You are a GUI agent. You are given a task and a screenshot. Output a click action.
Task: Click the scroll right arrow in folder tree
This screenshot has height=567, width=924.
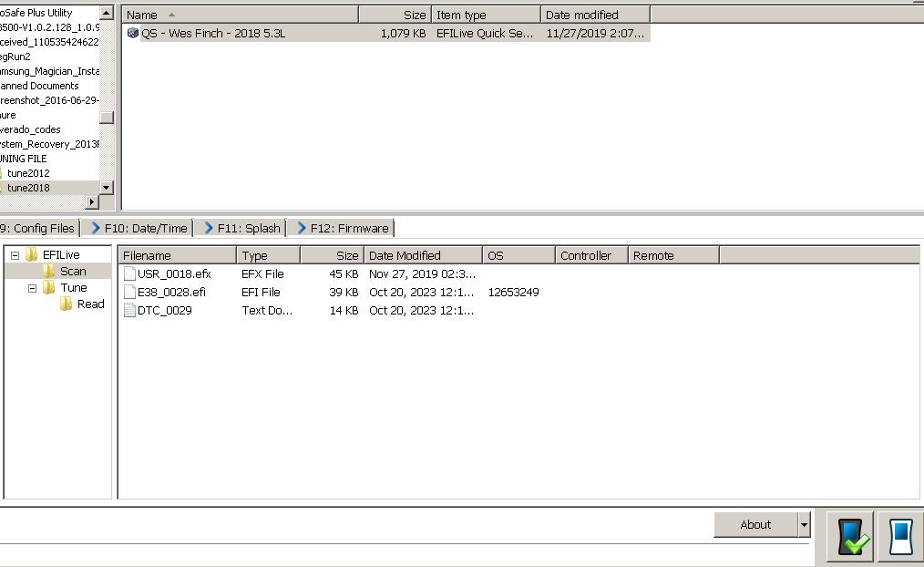(x=92, y=202)
